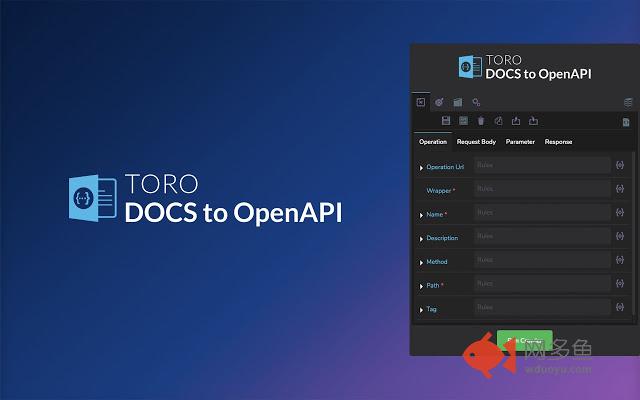Screen dimensions: 640x400
Task: Switch to the Response tab
Action: point(558,142)
